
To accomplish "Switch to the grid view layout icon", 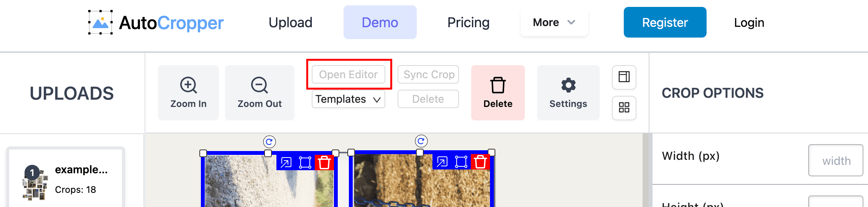I will 624,108.
